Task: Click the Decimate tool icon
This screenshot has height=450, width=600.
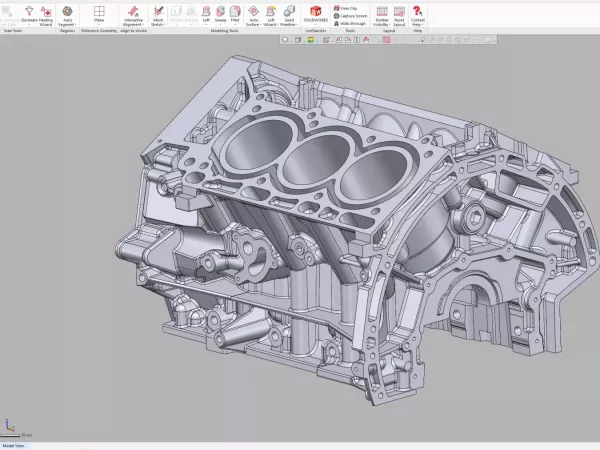Action: [28, 12]
